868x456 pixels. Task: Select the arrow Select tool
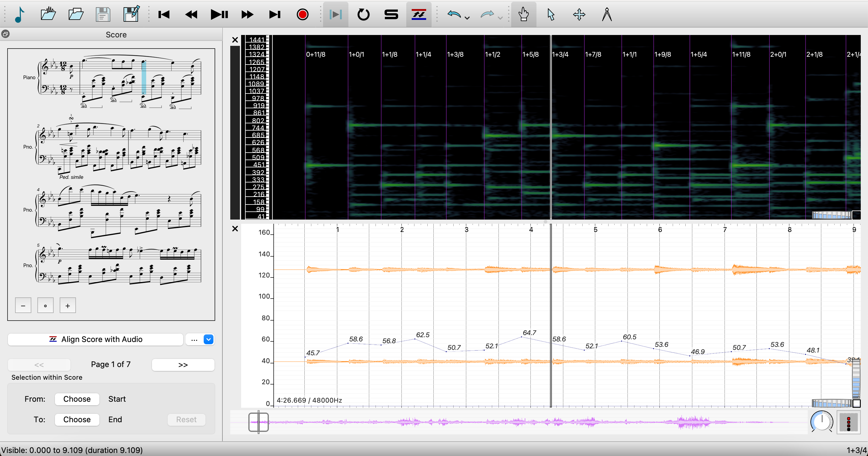(x=551, y=14)
